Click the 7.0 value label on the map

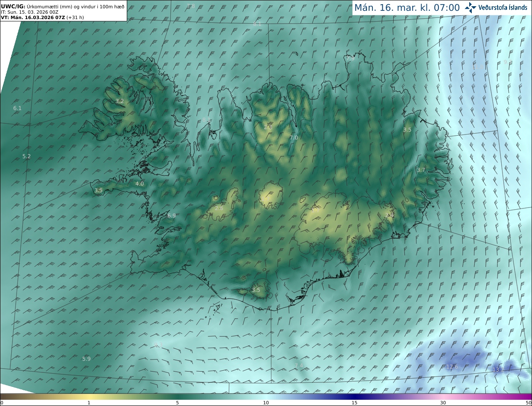point(294,138)
